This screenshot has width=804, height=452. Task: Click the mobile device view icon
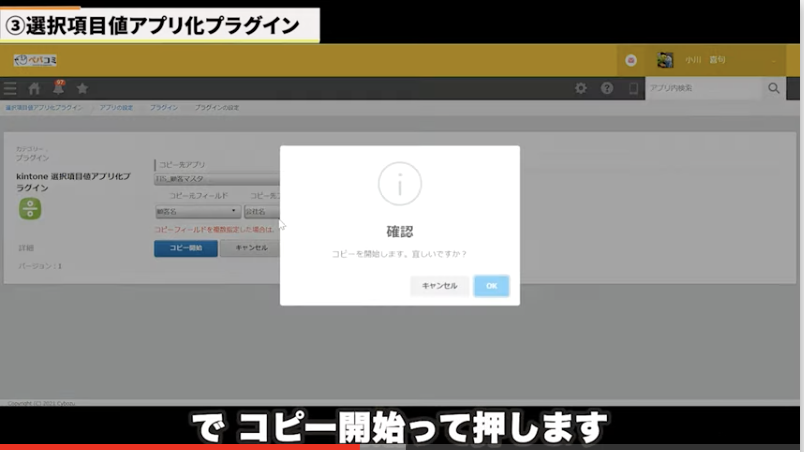632,89
